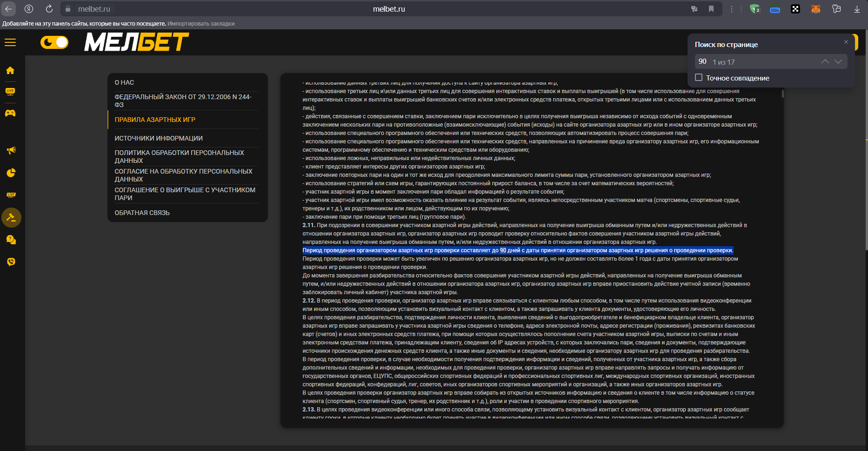The image size is (868, 451).
Task: Open the MetaMask fox extension
Action: (x=815, y=9)
